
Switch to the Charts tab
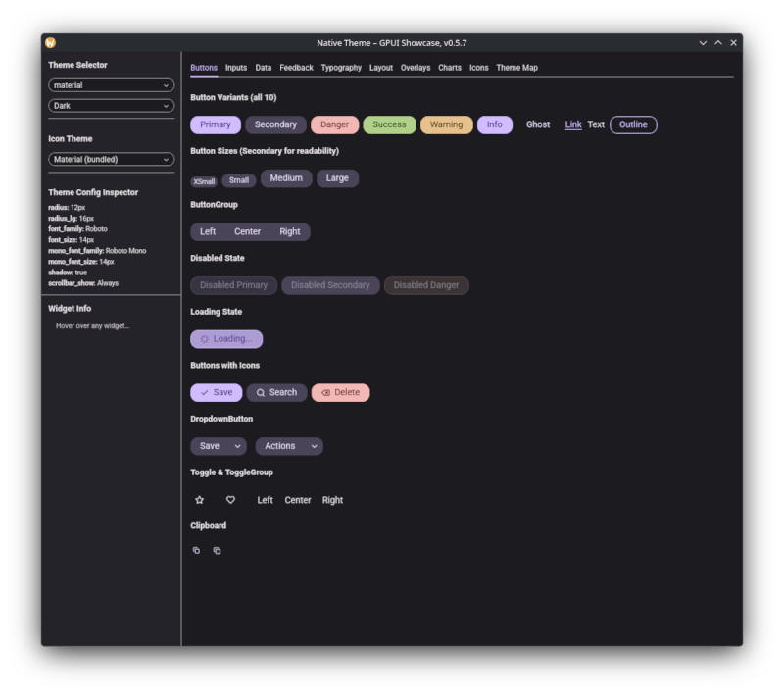click(x=450, y=68)
